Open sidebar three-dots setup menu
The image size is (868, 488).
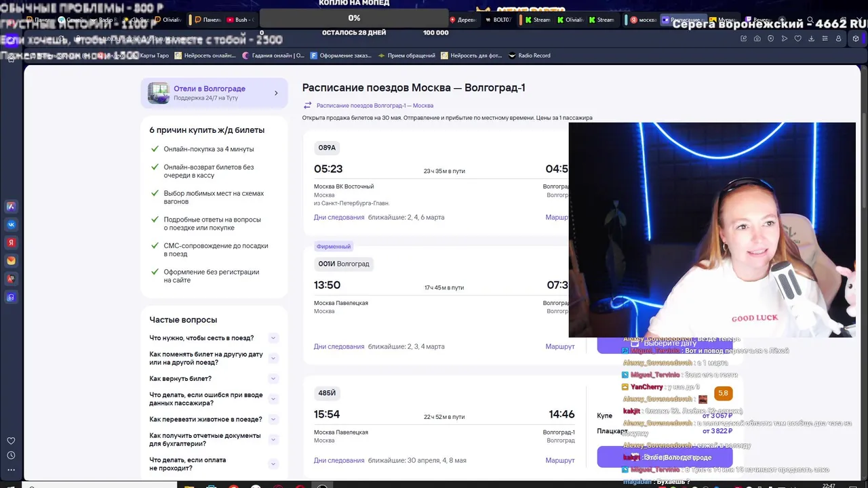point(11,470)
